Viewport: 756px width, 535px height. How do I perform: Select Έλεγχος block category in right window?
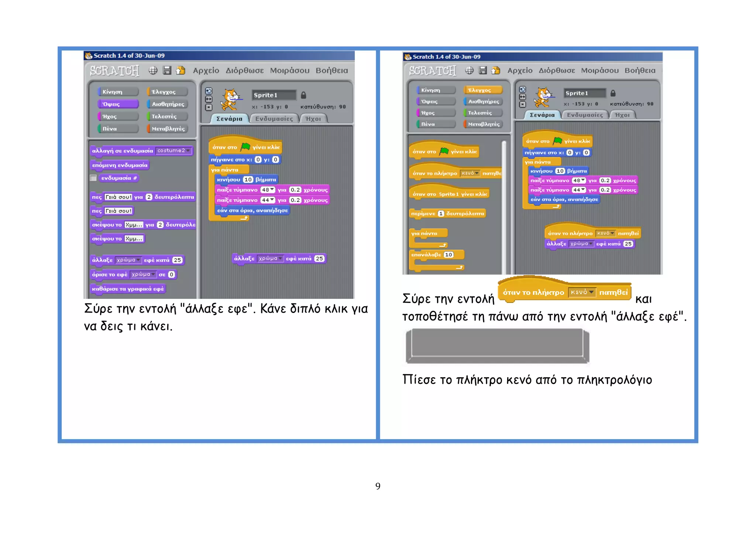click(483, 90)
